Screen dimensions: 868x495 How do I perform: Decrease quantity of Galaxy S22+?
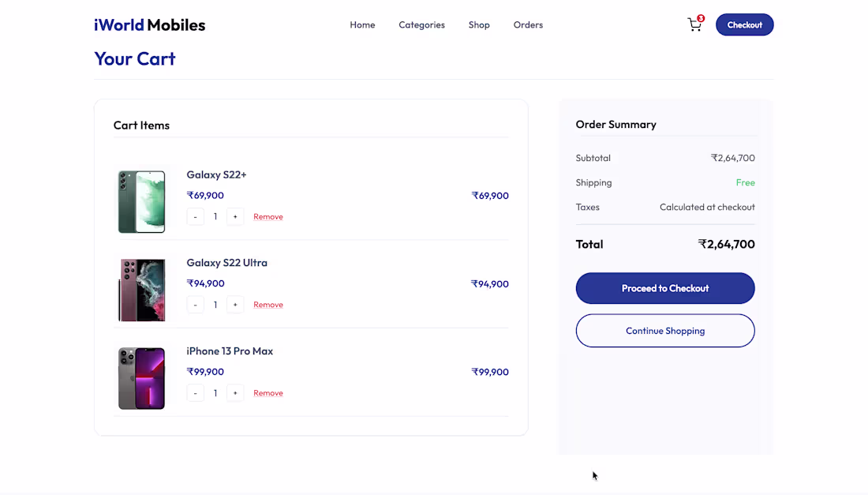[195, 216]
